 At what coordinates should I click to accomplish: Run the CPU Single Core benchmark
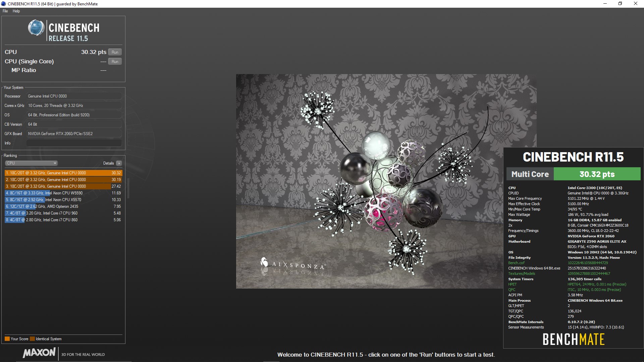[x=115, y=62]
